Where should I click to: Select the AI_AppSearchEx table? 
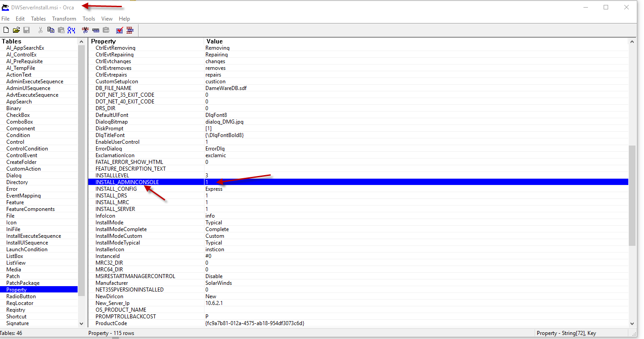tap(25, 48)
